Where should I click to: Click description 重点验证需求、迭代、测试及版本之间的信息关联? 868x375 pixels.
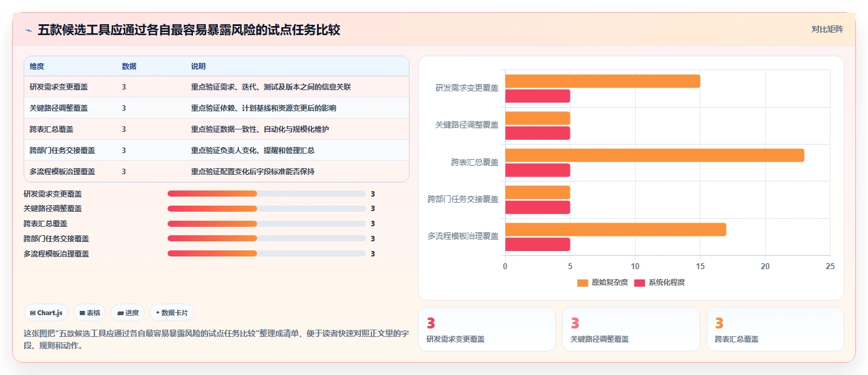pos(271,87)
